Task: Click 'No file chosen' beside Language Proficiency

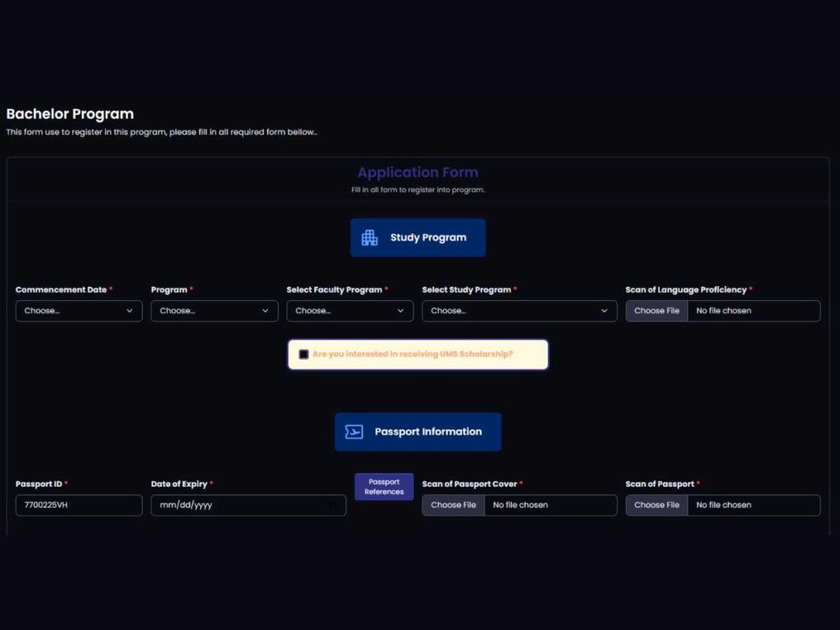Action: coord(724,311)
